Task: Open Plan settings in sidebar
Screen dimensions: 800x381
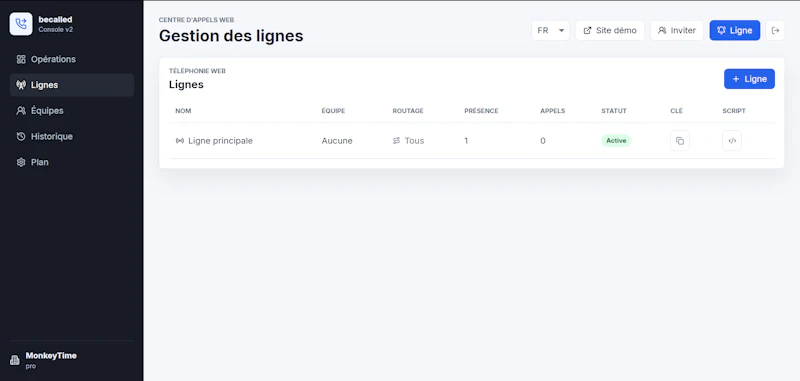Action: coord(72,162)
